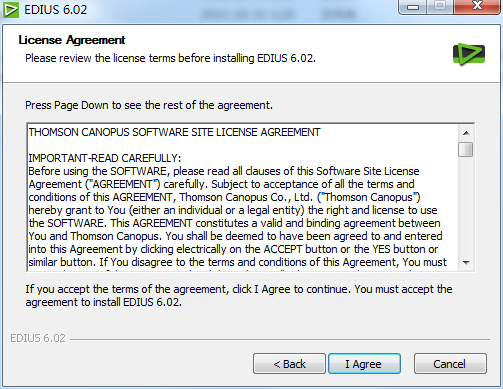Screen dimensions: 503x389
Task: Click the greyed-out maximize window button
Action: 440,7
